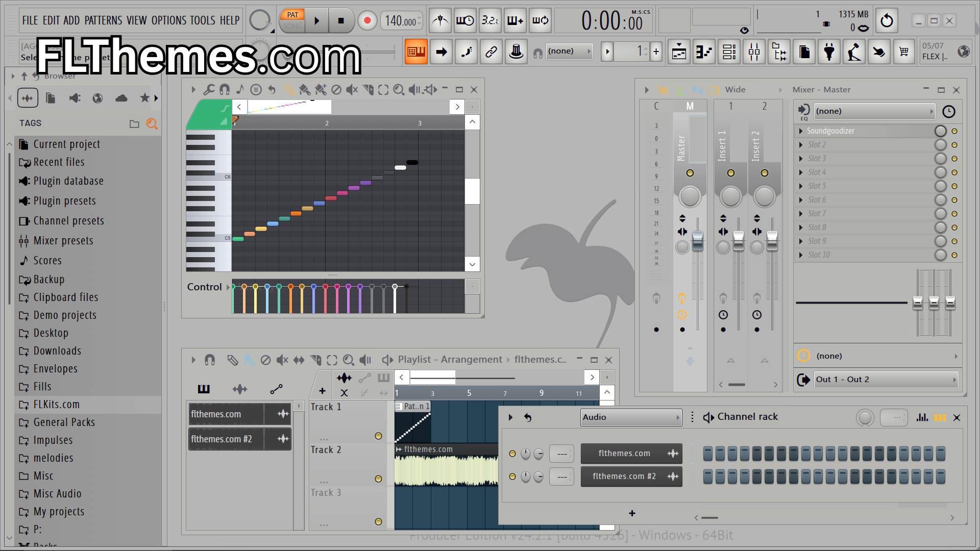The height and width of the screenshot is (551, 980).
Task: Adjust the Insert 1 volume fader
Action: tap(738, 241)
